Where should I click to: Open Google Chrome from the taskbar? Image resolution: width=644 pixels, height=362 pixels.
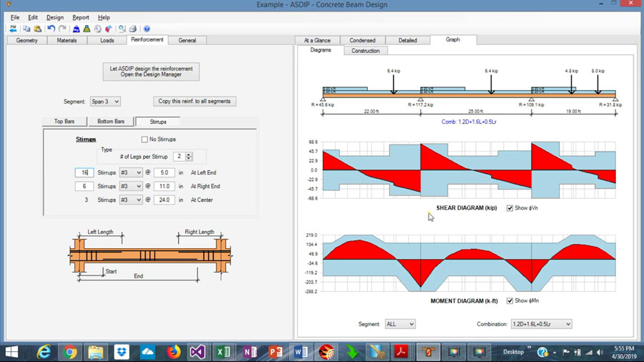[x=70, y=352]
